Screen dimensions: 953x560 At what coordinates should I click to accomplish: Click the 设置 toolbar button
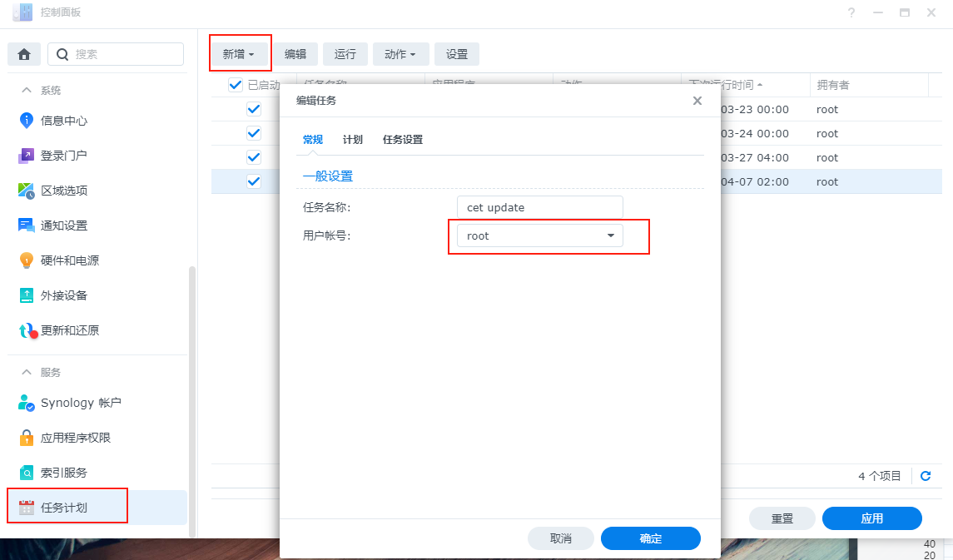point(457,54)
